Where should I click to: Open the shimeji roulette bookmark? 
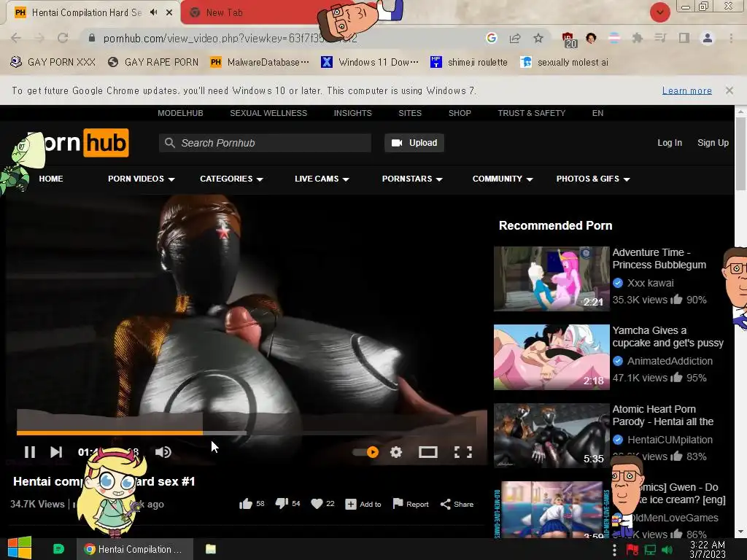click(x=469, y=62)
